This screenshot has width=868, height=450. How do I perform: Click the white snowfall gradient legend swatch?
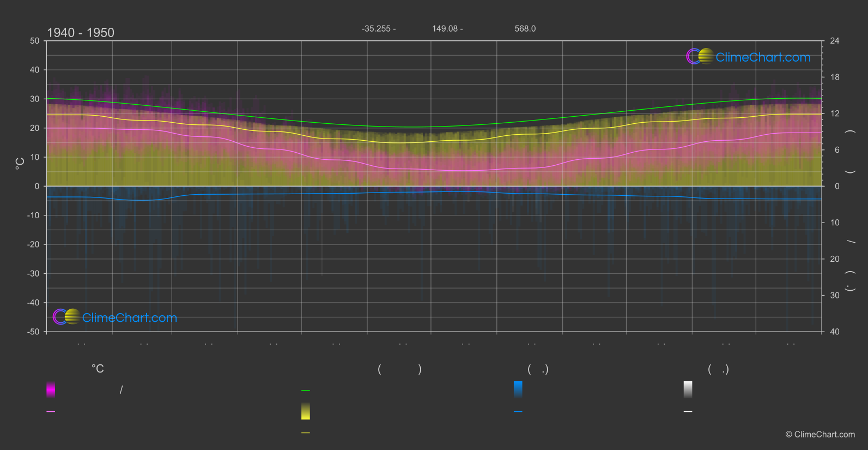pyautogui.click(x=688, y=389)
